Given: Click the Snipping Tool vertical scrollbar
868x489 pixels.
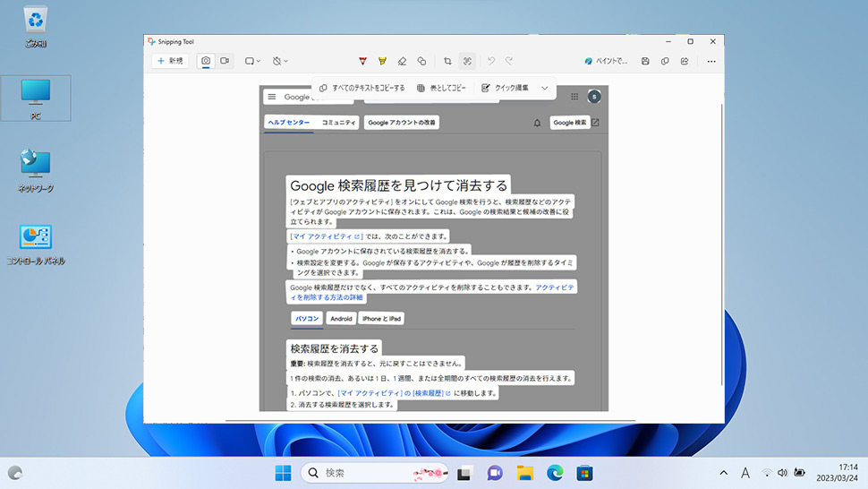Looking at the screenshot, I should [721, 244].
